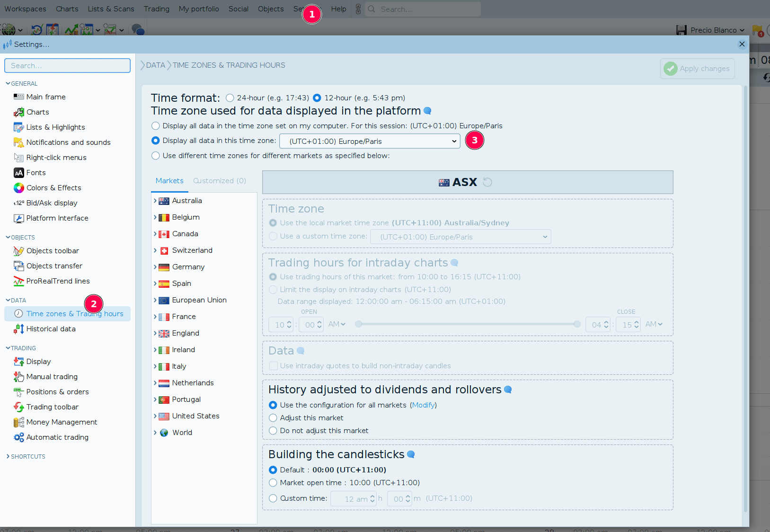This screenshot has width=770, height=532.
Task: Click the Main frame settings icon
Action: 19,97
